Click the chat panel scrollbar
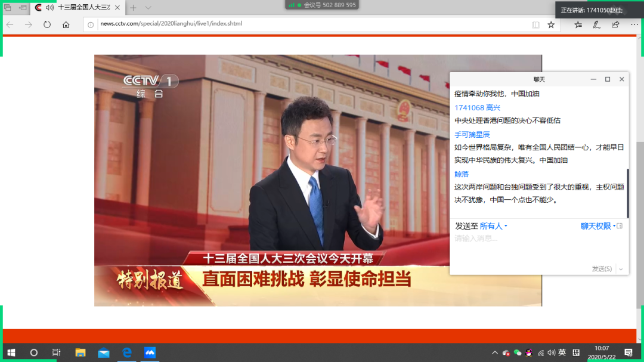This screenshot has width=644, height=362. [x=627, y=193]
